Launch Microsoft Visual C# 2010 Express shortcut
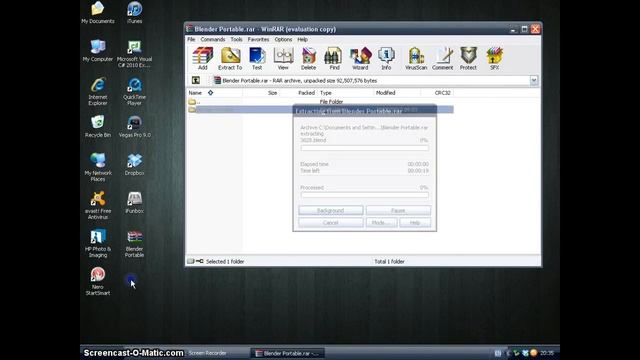Screen dimensions: 640x360 tap(134, 54)
